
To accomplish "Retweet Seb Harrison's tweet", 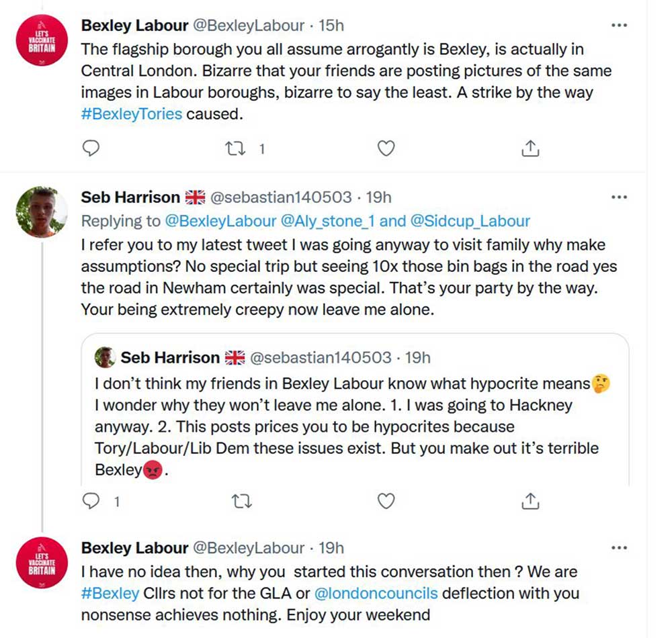I will pos(238,500).
